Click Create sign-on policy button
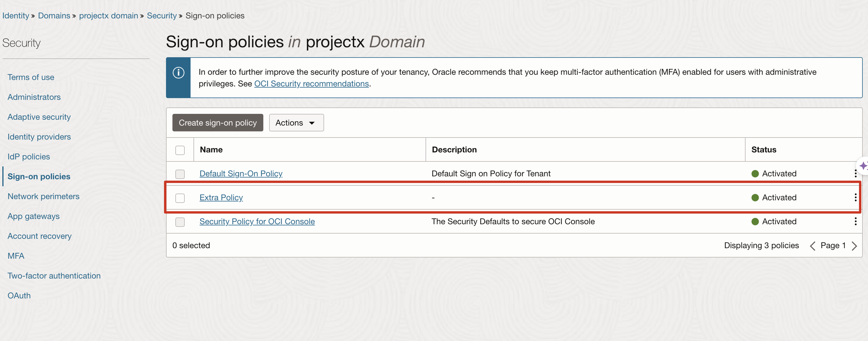Screen dimensions: 868x341 217,123
